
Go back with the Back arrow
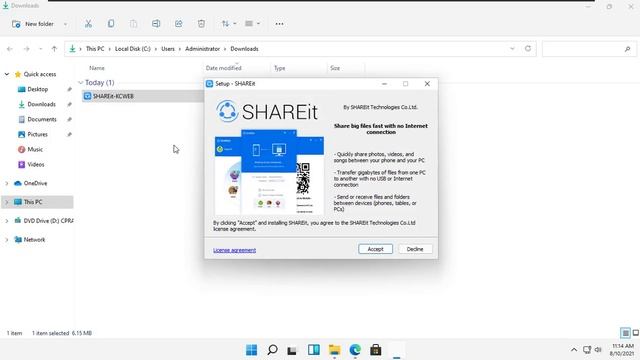tap(10, 49)
